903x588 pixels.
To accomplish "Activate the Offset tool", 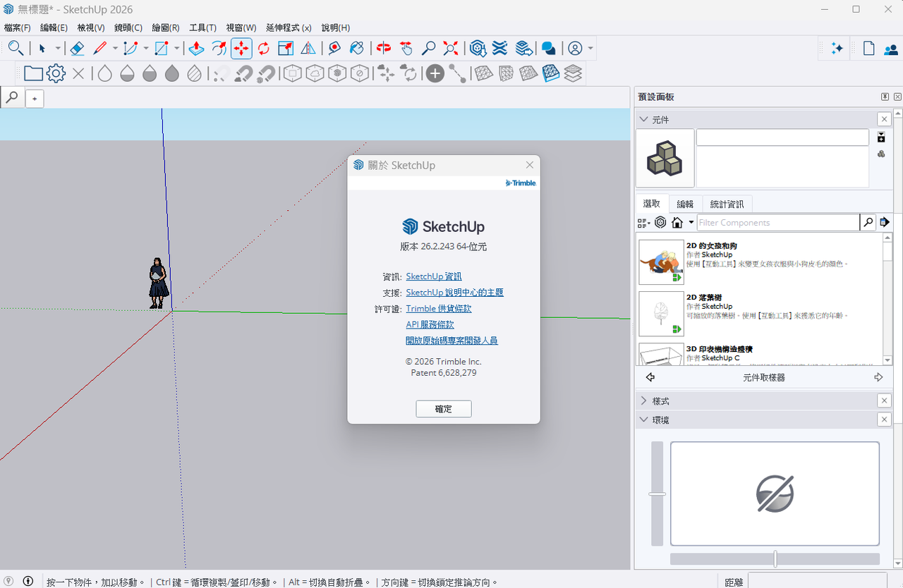I will click(x=219, y=49).
